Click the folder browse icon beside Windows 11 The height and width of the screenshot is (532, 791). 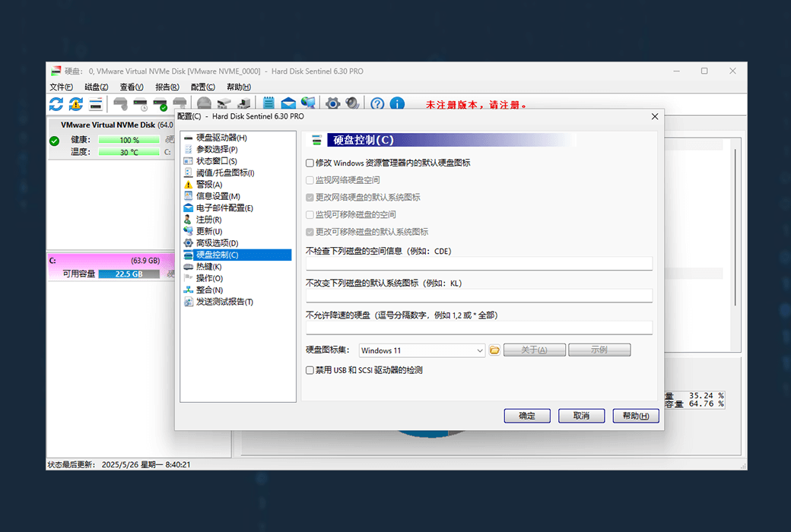[494, 350]
